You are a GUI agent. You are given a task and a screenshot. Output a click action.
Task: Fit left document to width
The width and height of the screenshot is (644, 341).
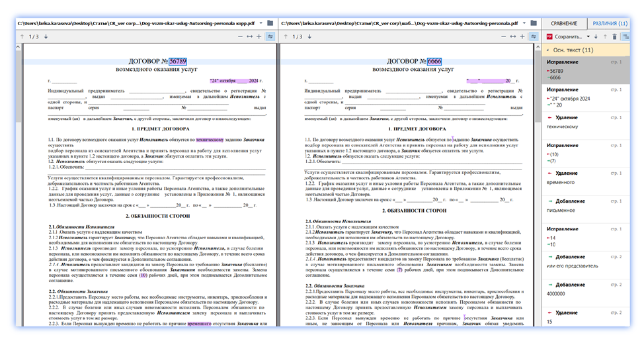tap(250, 36)
